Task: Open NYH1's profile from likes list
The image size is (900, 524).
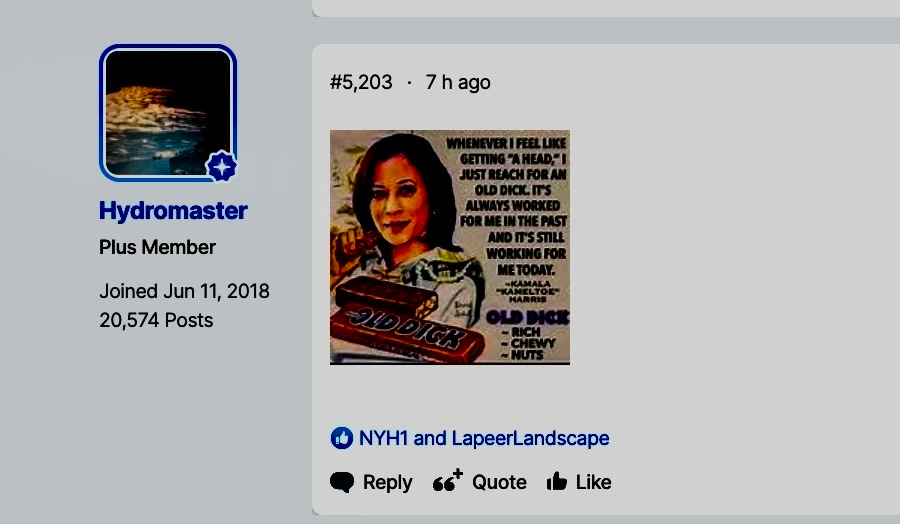Action: (383, 438)
